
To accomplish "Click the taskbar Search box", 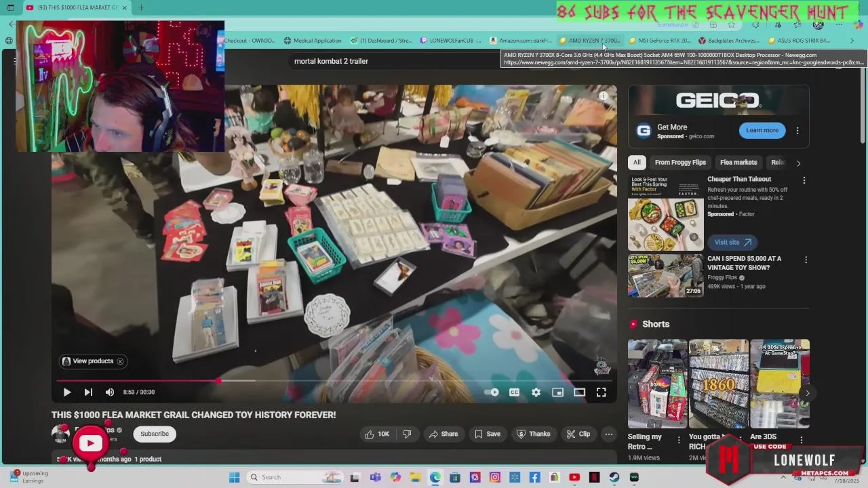I will click(294, 477).
